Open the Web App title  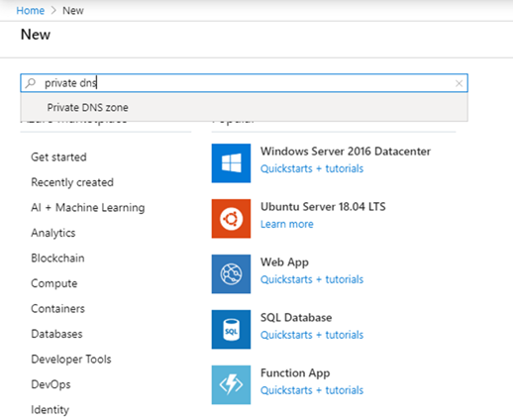(284, 262)
